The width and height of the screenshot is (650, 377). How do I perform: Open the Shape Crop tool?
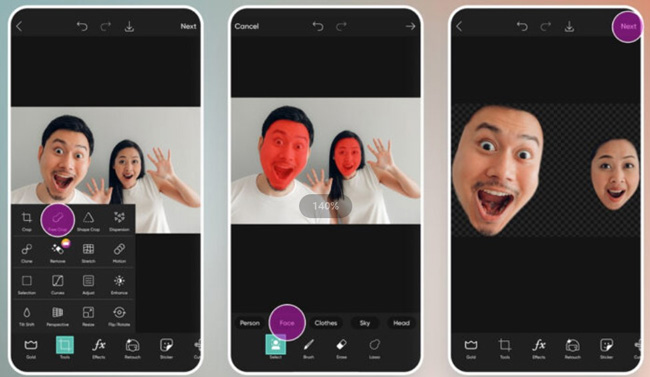(x=88, y=221)
